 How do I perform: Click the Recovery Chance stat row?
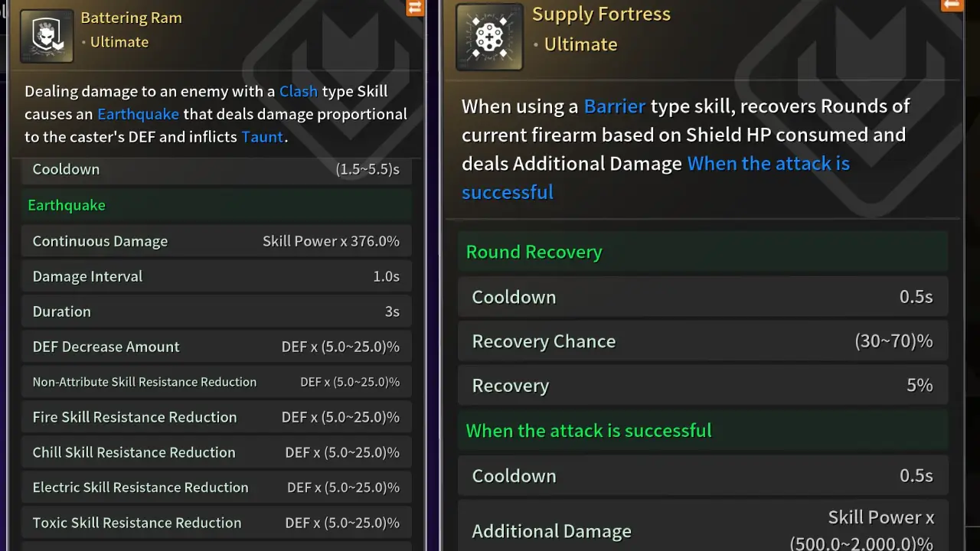[x=702, y=341]
